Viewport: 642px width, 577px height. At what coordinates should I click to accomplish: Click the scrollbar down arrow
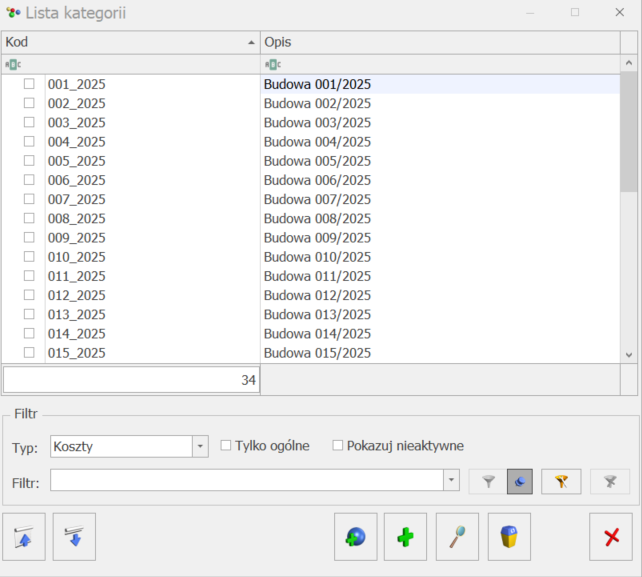(x=629, y=355)
